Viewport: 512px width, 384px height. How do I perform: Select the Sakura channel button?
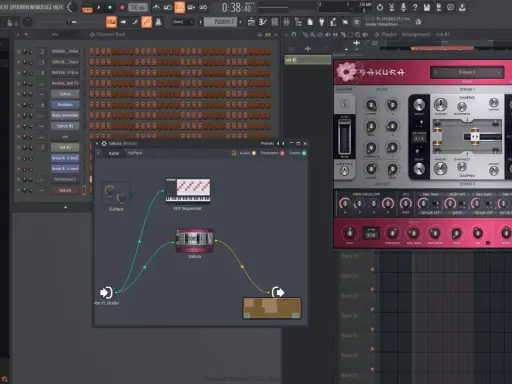click(x=65, y=190)
